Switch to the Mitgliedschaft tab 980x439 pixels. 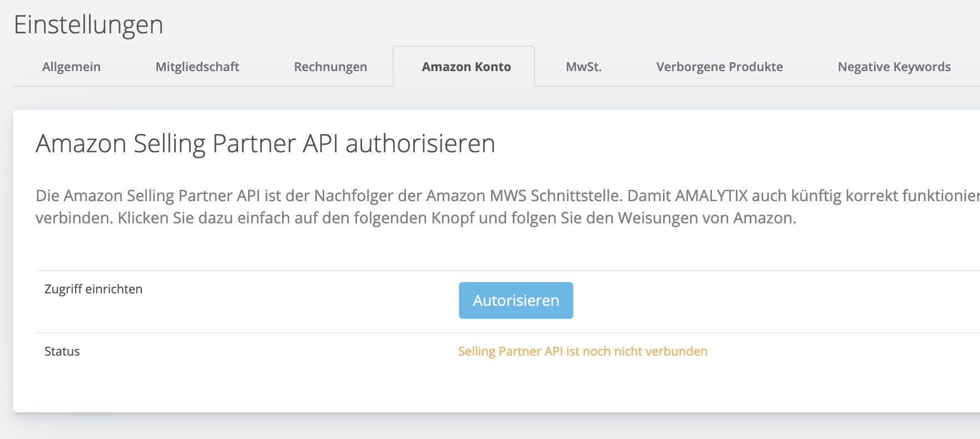tap(197, 67)
